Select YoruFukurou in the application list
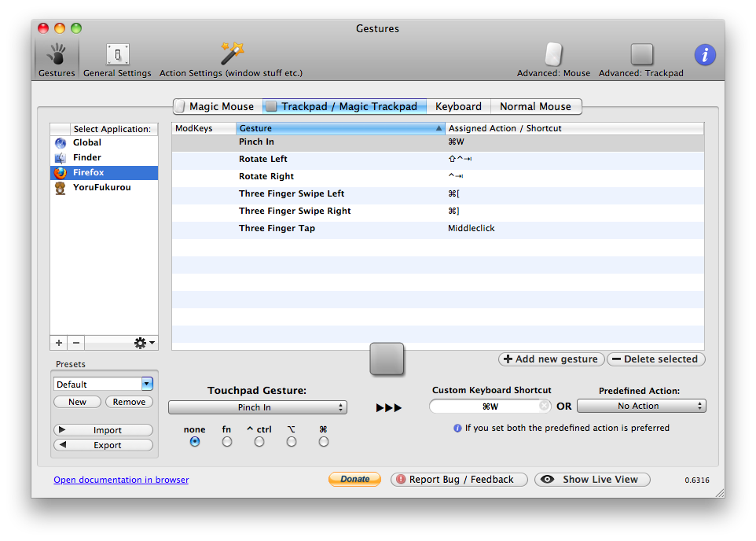Image resolution: width=756 pixels, height=541 pixels. tap(105, 188)
